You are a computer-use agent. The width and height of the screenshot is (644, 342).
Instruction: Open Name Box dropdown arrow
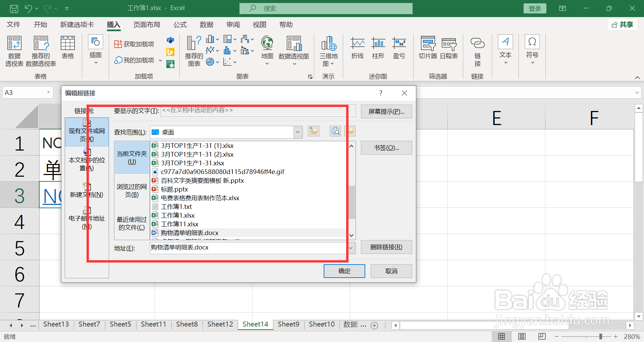click(48, 93)
